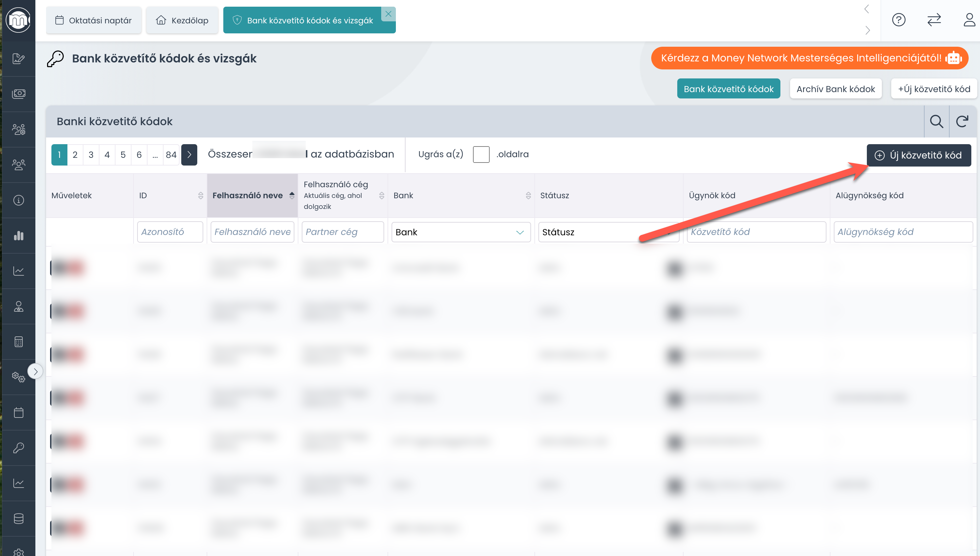Click the money banknote sidebar icon

point(18,94)
